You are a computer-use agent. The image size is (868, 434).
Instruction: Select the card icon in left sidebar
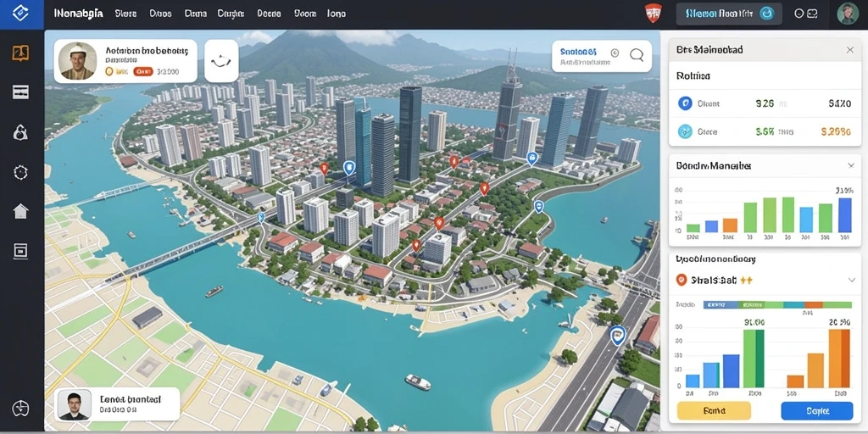click(20, 92)
